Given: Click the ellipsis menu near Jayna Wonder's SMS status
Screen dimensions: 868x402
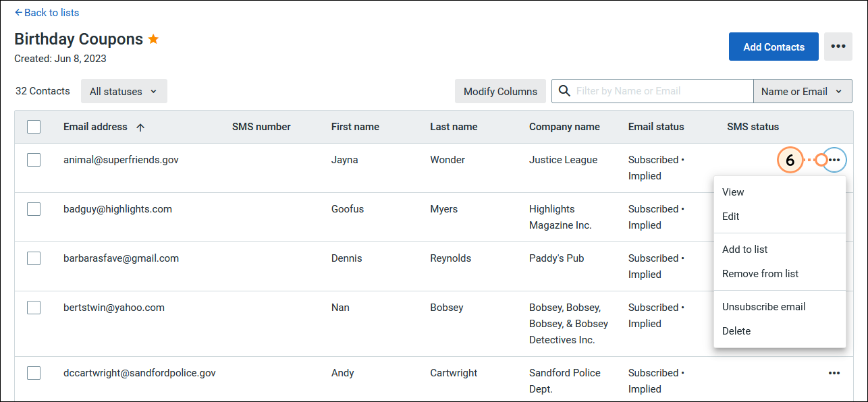Looking at the screenshot, I should (x=834, y=160).
